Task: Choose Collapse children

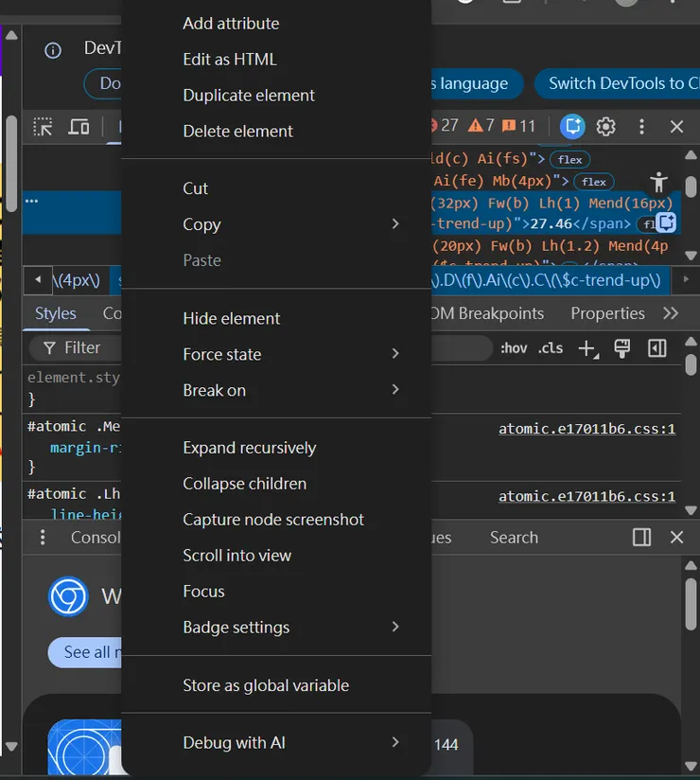Action: [x=276, y=484]
